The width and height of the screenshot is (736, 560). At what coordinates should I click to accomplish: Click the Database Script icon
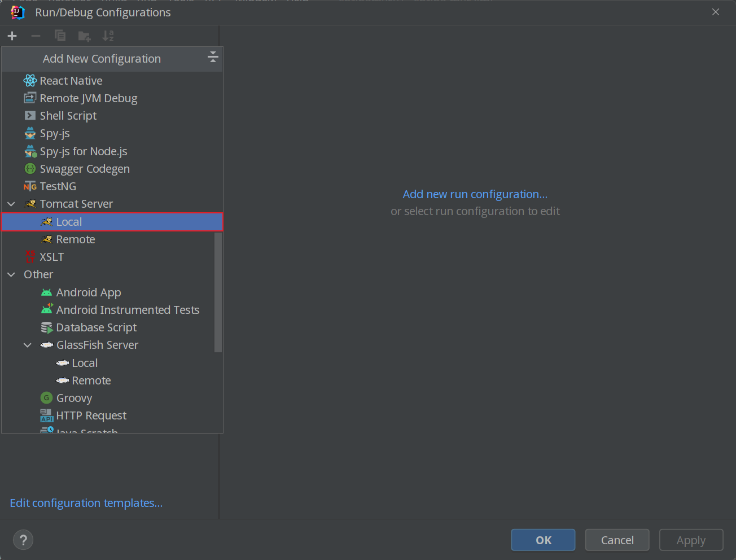coord(47,327)
